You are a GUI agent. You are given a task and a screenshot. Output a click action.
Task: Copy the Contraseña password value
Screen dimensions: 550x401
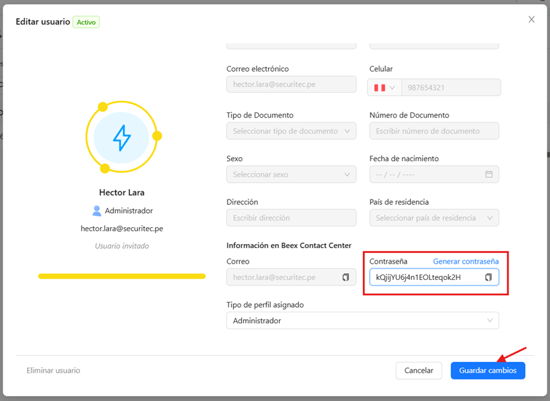pyautogui.click(x=488, y=277)
